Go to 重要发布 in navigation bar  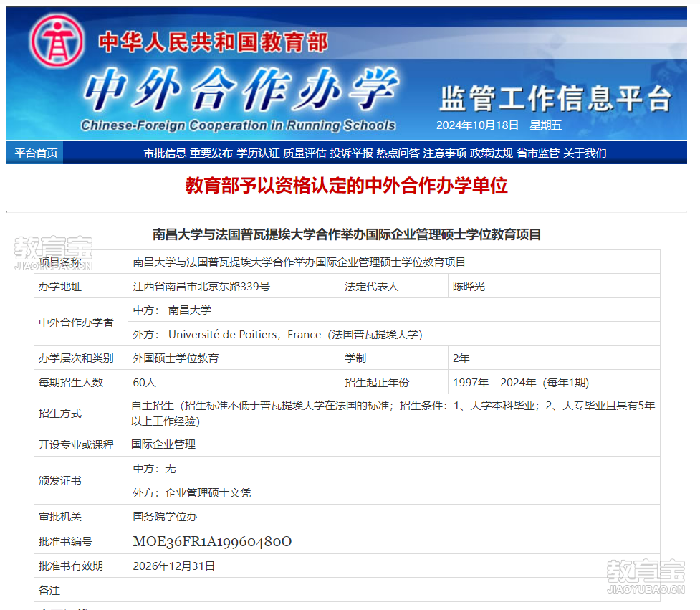211,153
